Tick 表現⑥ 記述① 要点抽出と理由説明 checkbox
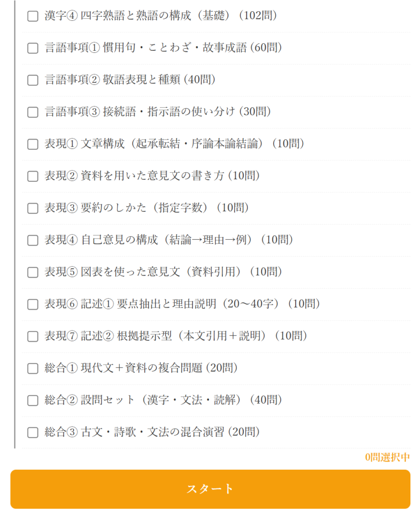 point(33,304)
